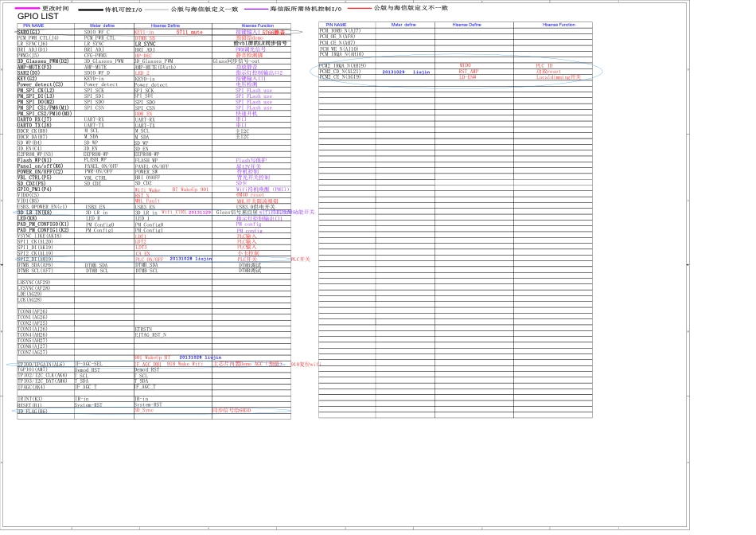The width and height of the screenshot is (756, 535).
Task: Click the red 3D Sync cell
Action: 144,411
